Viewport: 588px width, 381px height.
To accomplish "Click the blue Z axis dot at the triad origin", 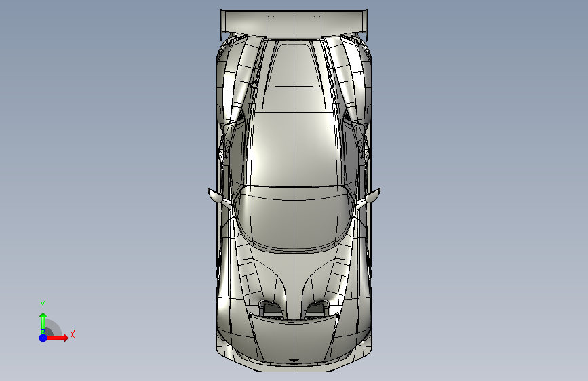I will 43,338.
